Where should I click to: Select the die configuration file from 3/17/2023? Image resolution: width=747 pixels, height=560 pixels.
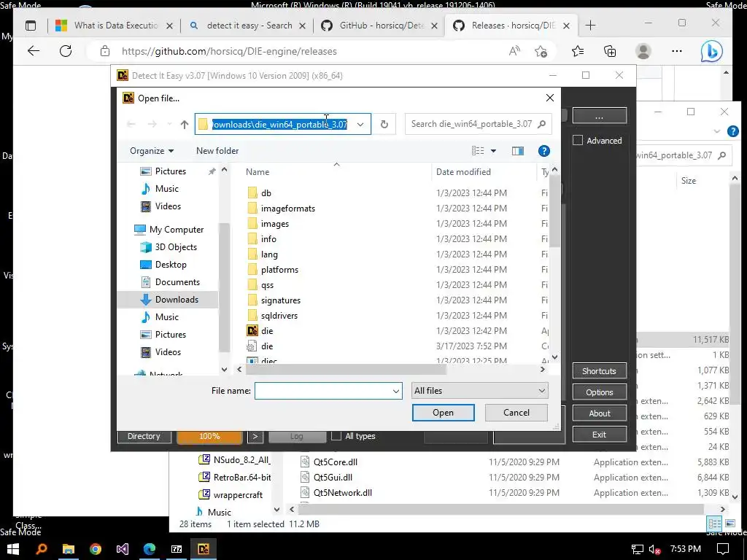click(267, 346)
